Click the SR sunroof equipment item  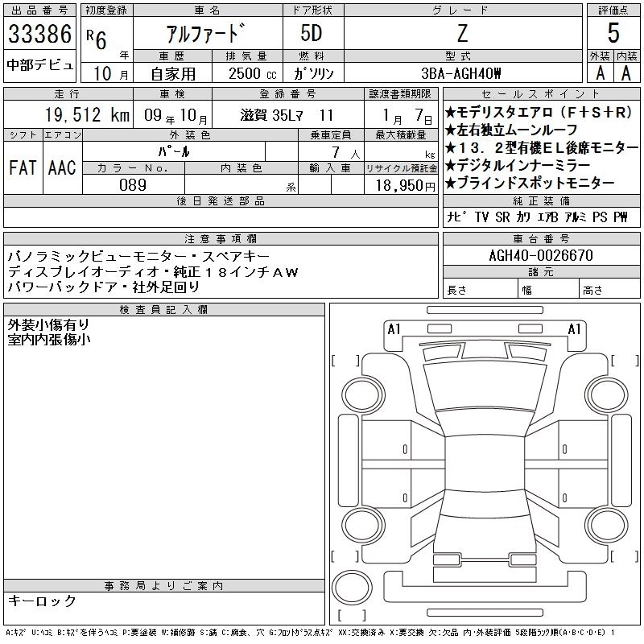tap(502, 217)
